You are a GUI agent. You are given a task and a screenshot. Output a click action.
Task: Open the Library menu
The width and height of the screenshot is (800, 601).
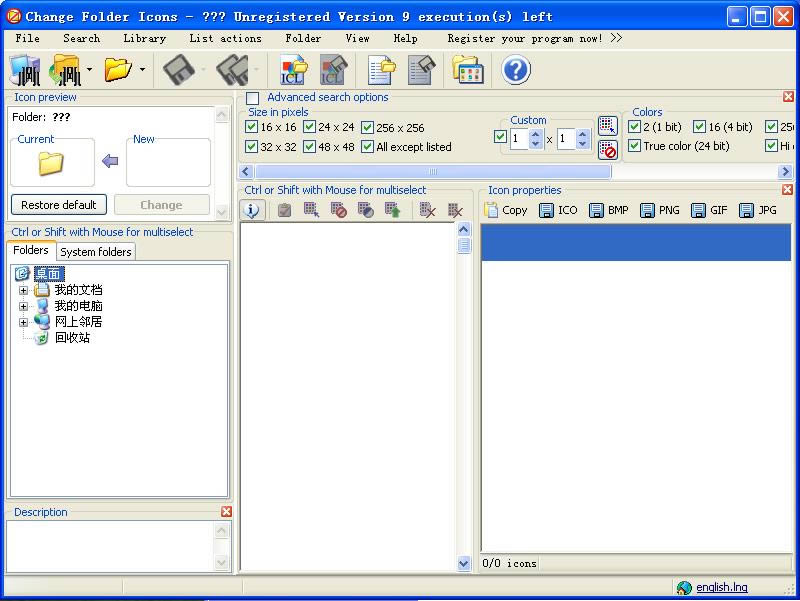point(144,38)
